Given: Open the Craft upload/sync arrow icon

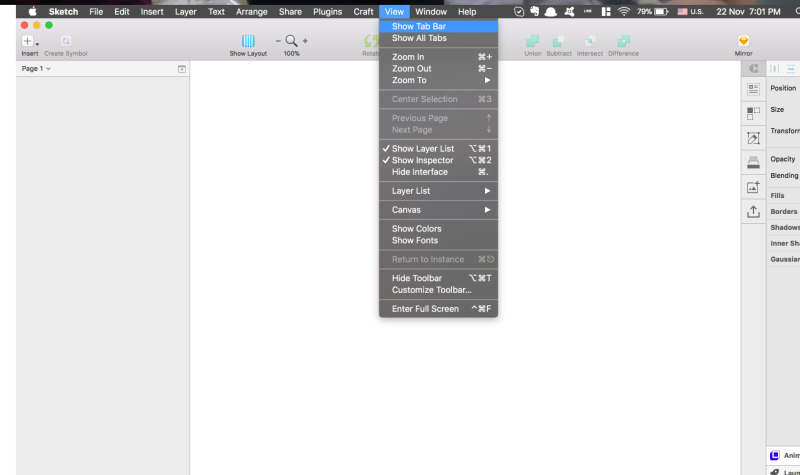Looking at the screenshot, I should click(754, 211).
